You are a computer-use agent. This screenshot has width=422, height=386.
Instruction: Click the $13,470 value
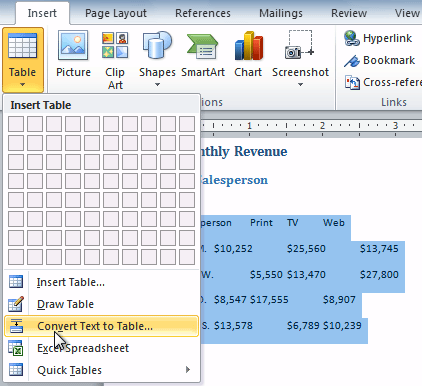click(x=306, y=275)
